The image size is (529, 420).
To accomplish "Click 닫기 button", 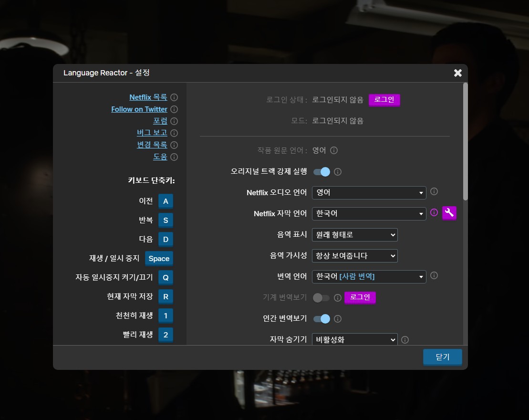I will (442, 357).
